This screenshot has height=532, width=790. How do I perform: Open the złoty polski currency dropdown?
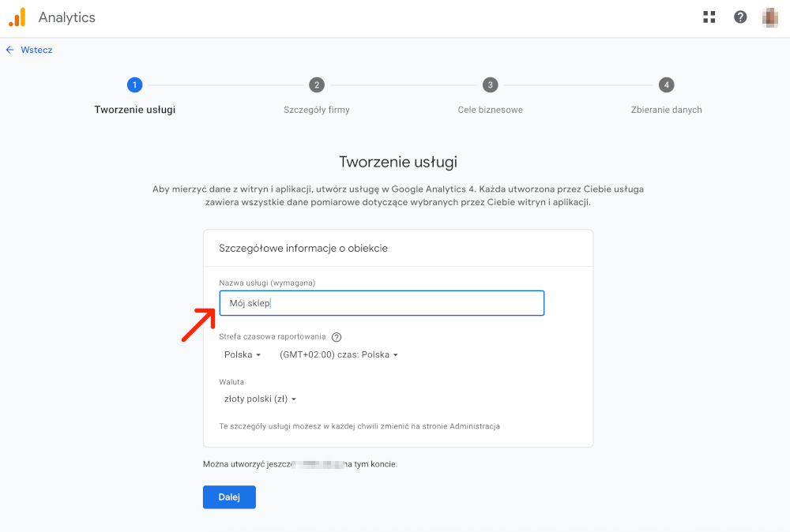coord(260,399)
